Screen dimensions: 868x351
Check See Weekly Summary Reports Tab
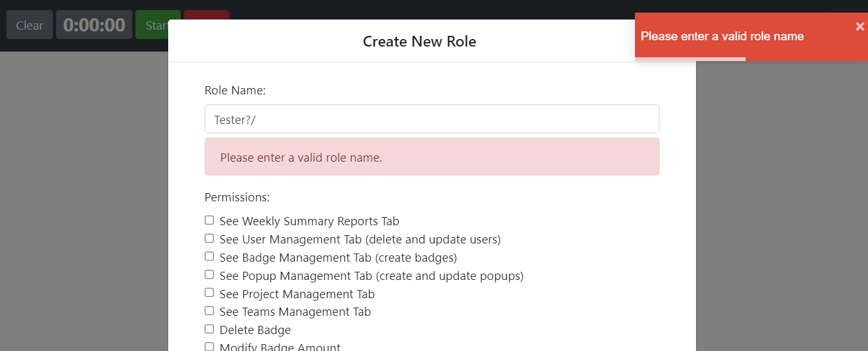[209, 220]
